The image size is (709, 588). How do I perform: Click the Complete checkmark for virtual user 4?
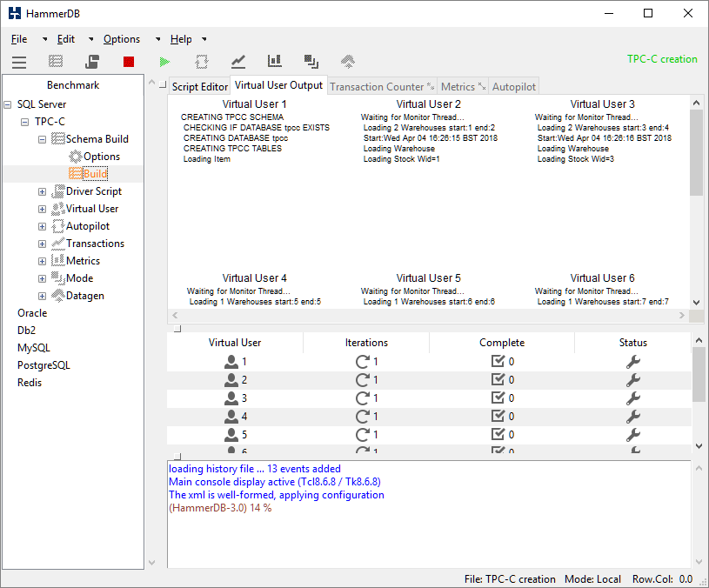[498, 416]
